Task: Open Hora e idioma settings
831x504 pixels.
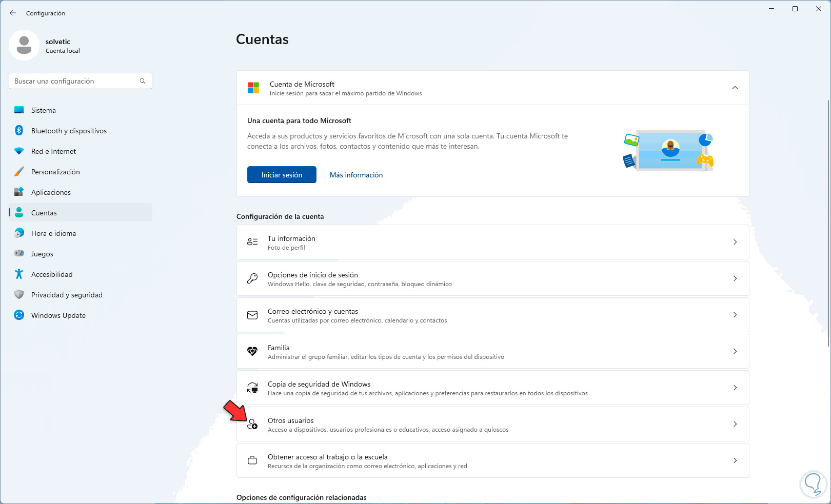Action: (81, 233)
